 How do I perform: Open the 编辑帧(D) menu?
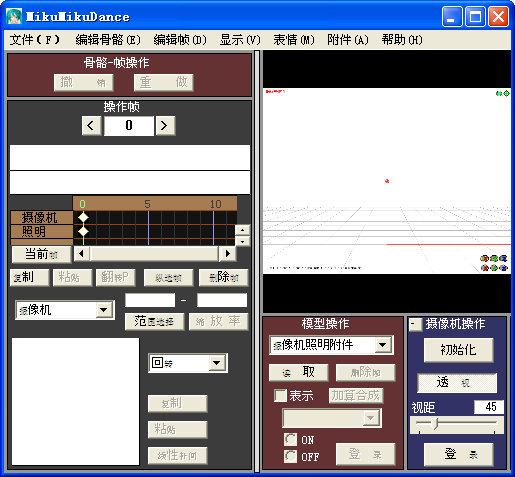[x=180, y=40]
